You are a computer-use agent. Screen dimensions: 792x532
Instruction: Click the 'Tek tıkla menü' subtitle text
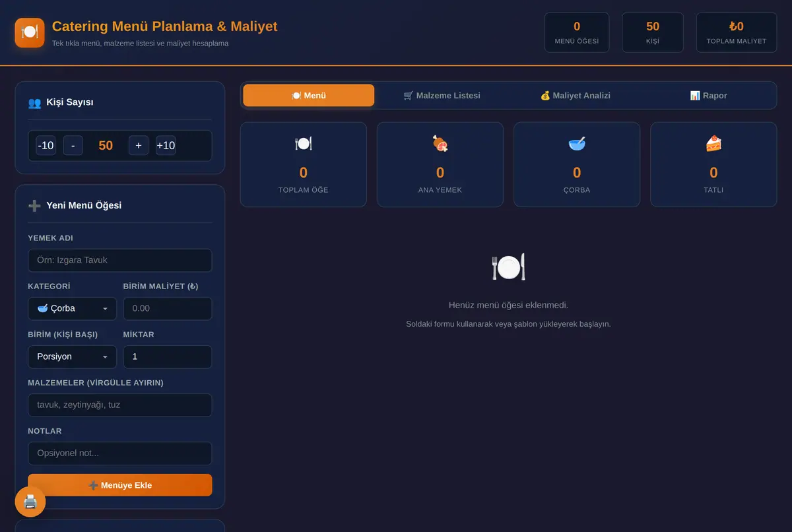tap(141, 44)
